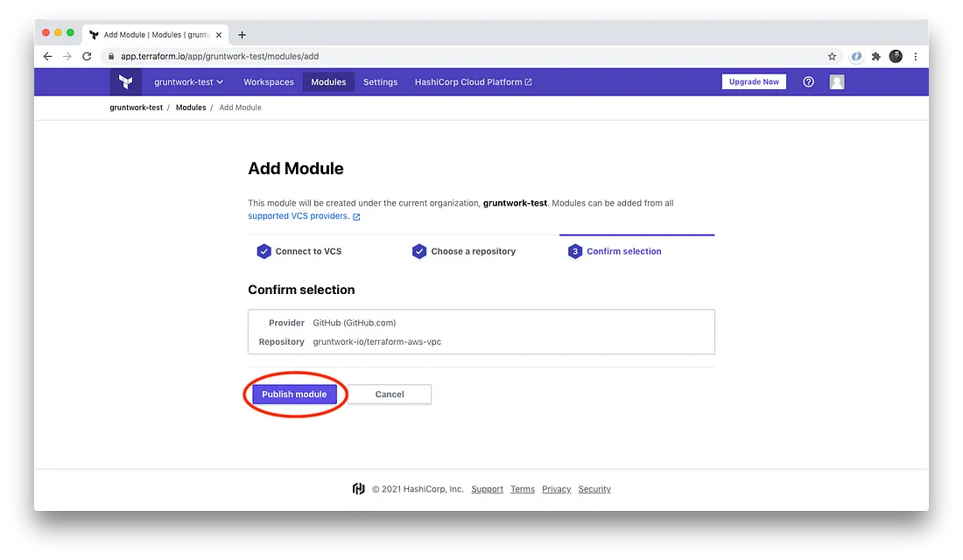Click the address bar URL
Image resolution: width=963 pixels, height=560 pixels.
pos(220,57)
